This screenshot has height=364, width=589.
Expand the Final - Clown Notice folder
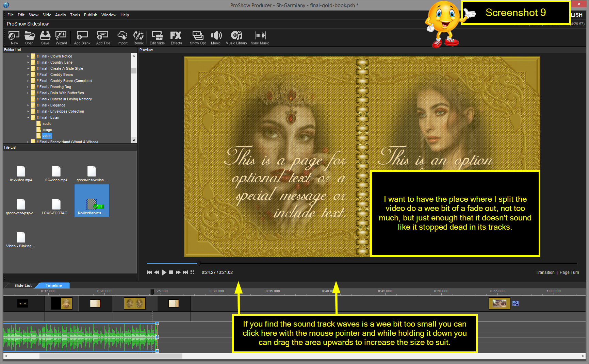28,56
